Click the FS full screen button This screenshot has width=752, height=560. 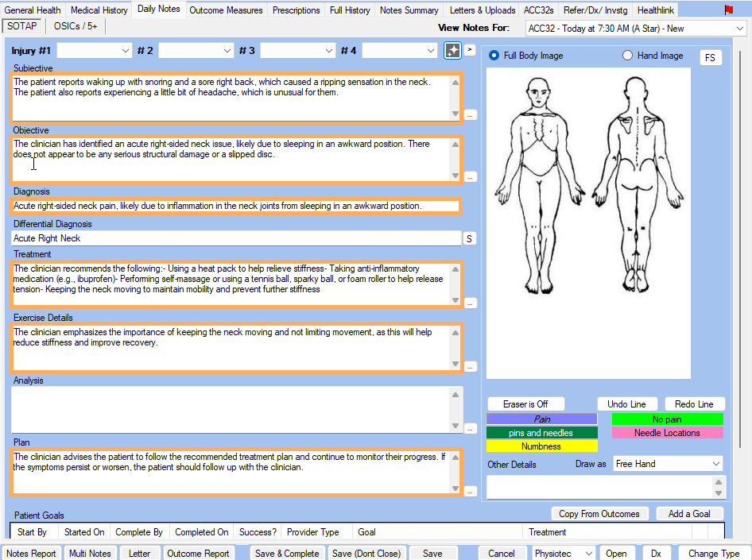711,57
